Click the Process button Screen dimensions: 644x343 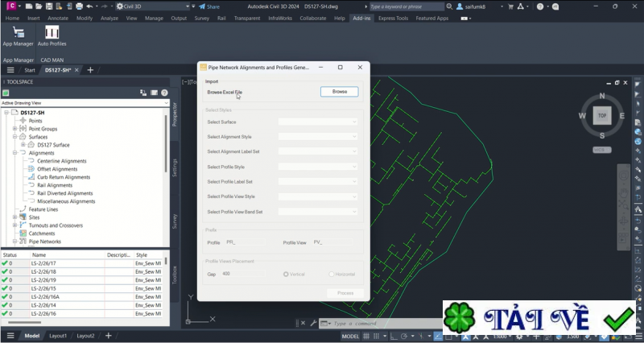pos(345,293)
